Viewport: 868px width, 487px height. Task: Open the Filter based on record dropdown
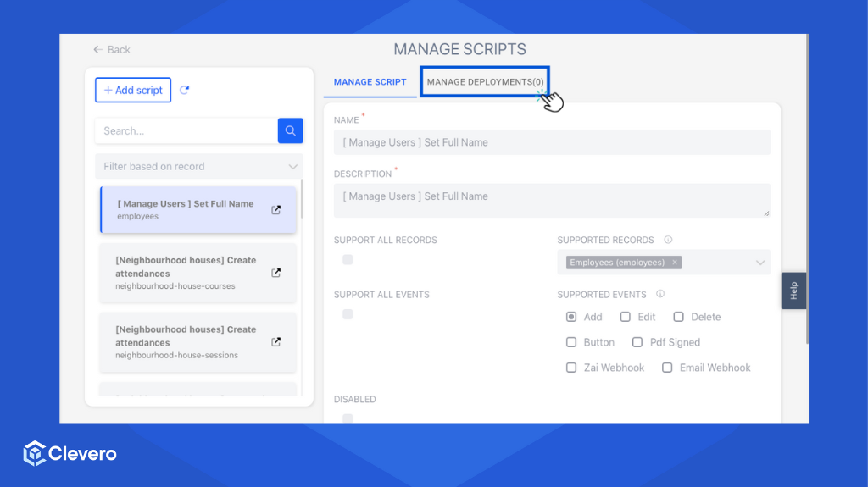(198, 166)
